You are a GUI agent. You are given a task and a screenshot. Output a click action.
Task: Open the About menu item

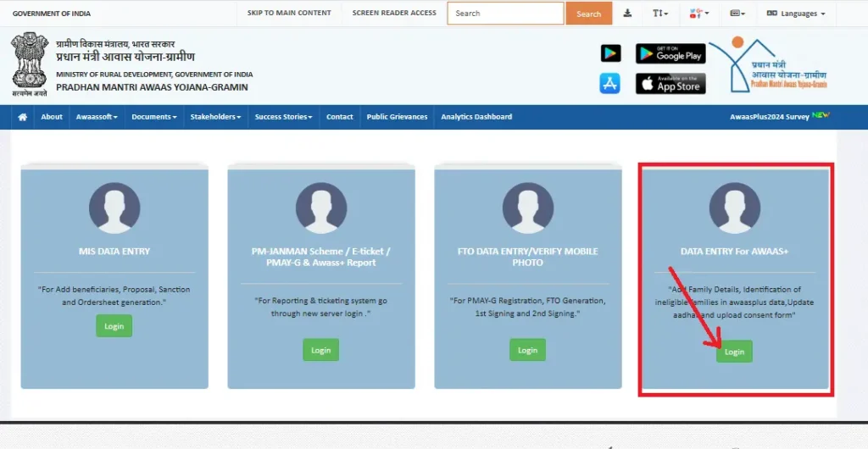click(52, 117)
